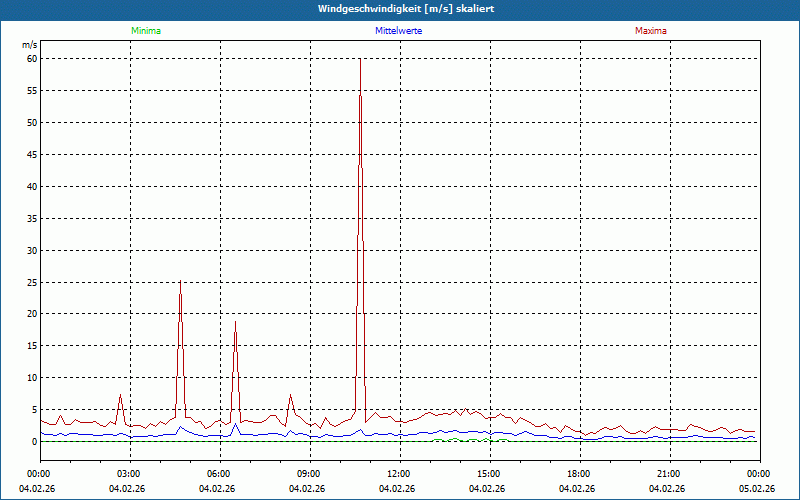Click the red peak just after 06:00
The width and height of the screenshot is (800, 500).
pos(235,323)
